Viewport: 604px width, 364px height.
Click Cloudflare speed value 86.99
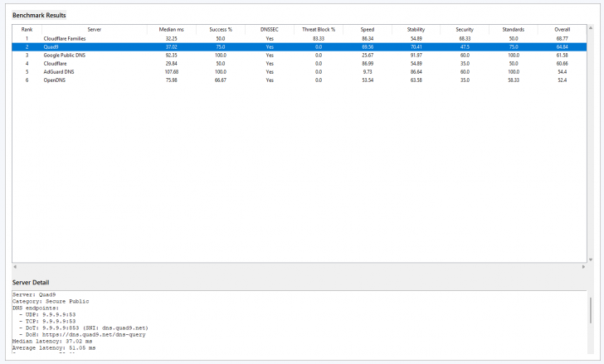coord(368,64)
